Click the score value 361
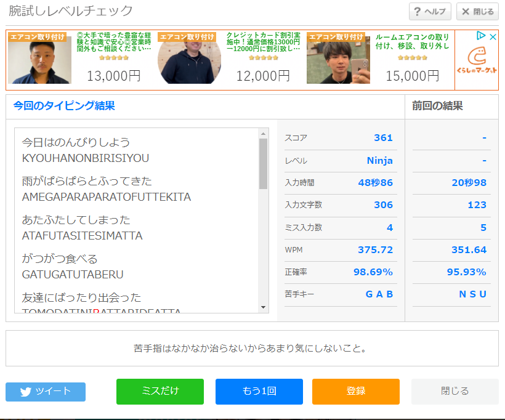Image resolution: width=505 pixels, height=420 pixels. coord(383,138)
